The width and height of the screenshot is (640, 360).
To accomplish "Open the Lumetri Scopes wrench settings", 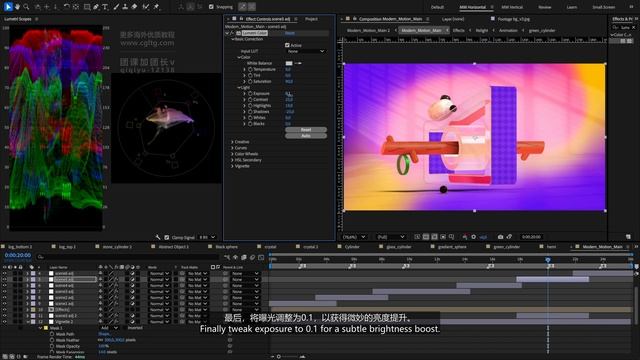I will point(158,237).
